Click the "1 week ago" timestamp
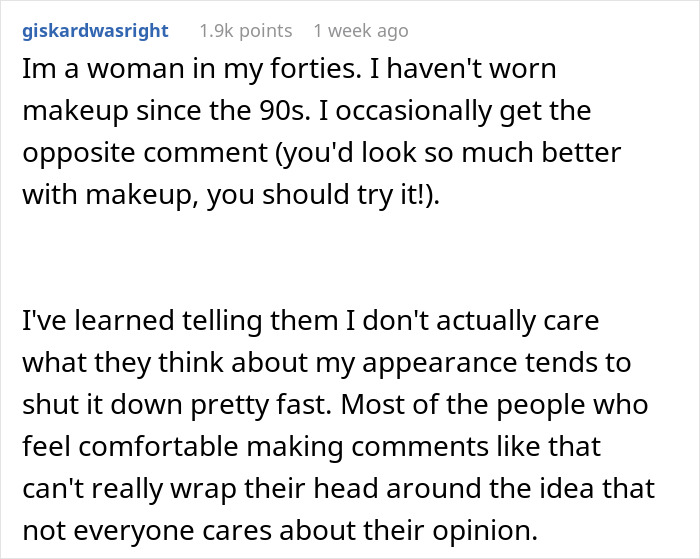 360,31
